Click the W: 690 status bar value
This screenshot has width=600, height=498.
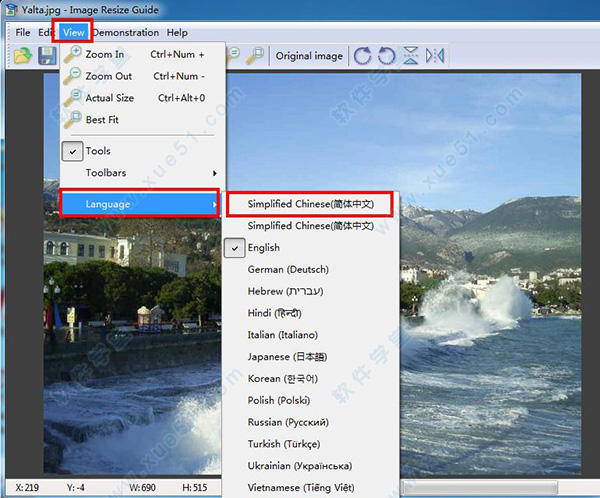(x=142, y=488)
